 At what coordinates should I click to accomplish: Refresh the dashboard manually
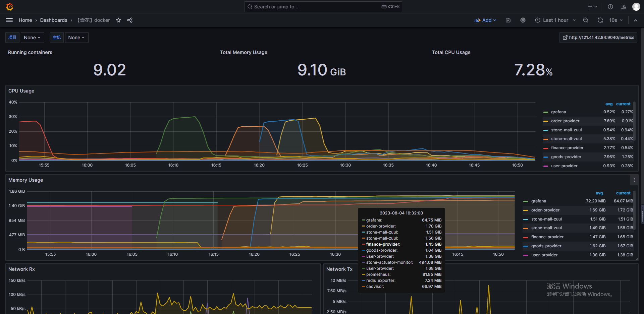click(x=600, y=20)
